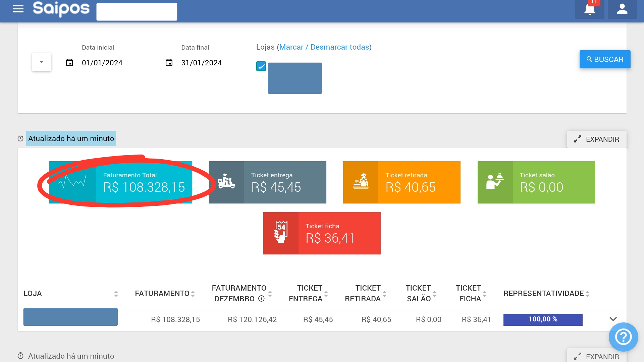Expand the store row details chevron
Image resolution: width=644 pixels, height=362 pixels.
613,319
